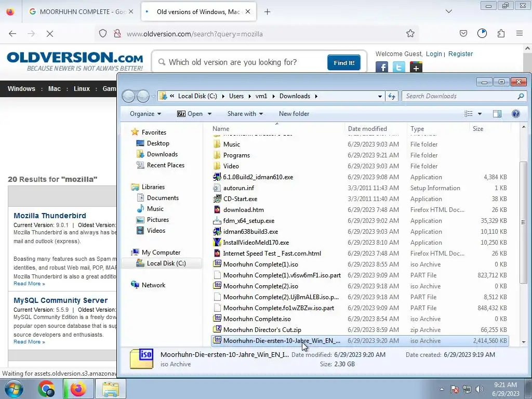Click the Explorer refresh button next to address bar
Screen dimensions: 532x399
[x=392, y=96]
